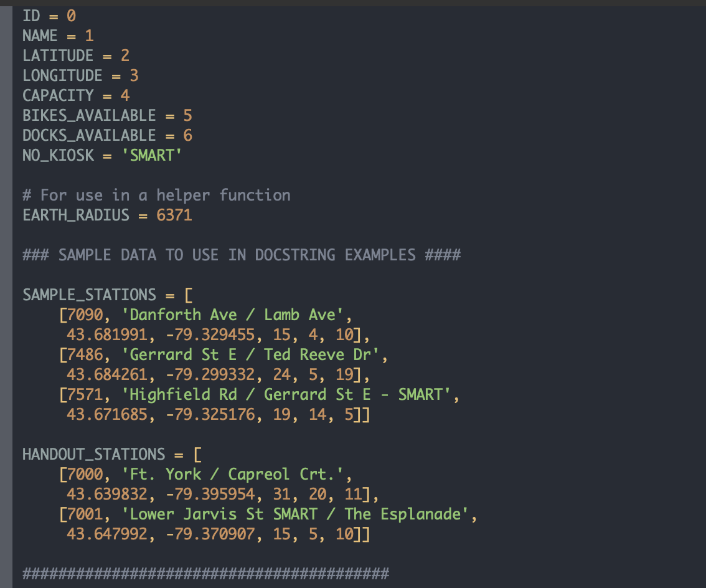
Task: Click the ID constant name
Action: point(31,16)
